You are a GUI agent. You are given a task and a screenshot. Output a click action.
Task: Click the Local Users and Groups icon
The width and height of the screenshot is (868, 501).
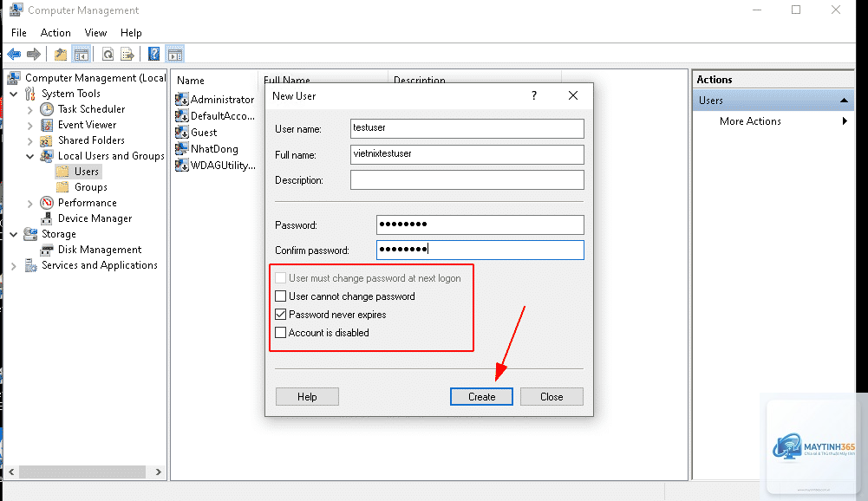pos(47,156)
